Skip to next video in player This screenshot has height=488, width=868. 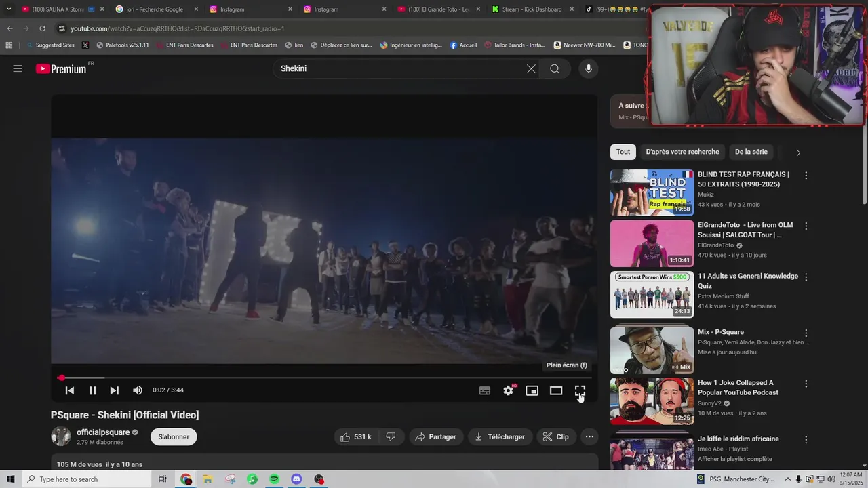tap(115, 390)
